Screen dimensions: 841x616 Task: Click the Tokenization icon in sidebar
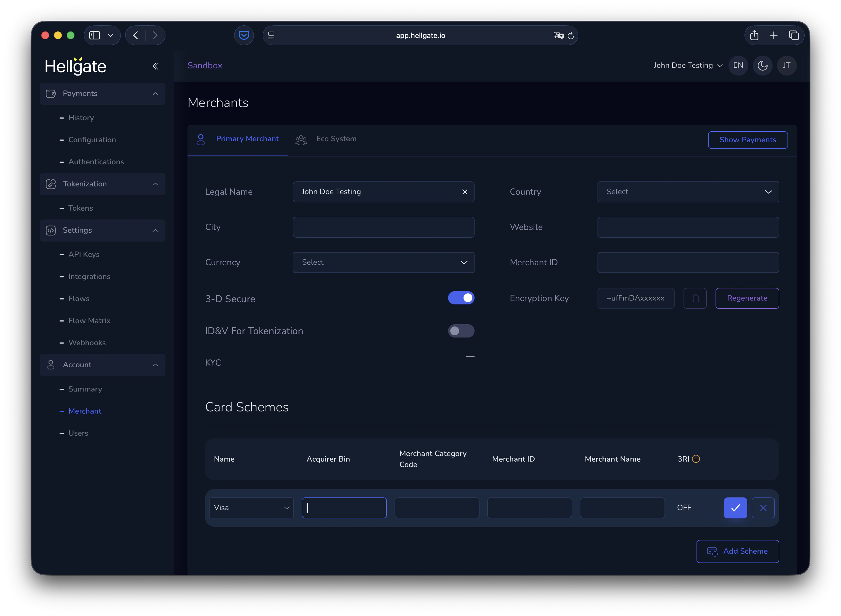coord(51,184)
